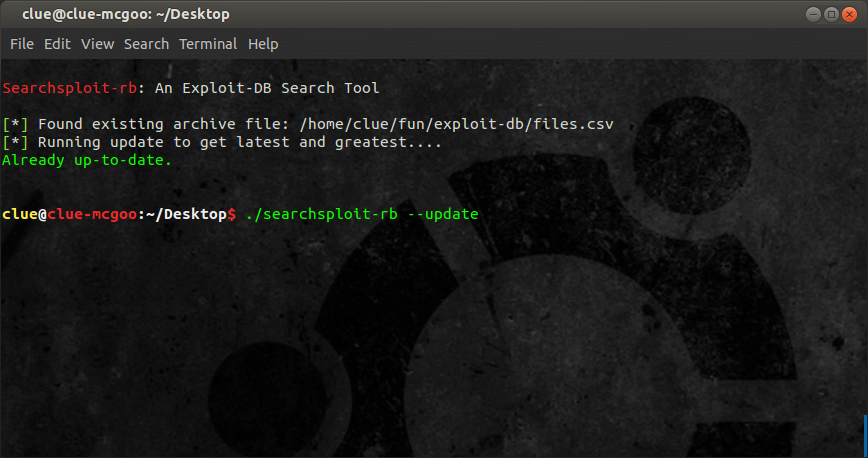Click the 'Found existing archive file' line
This screenshot has width=868, height=458.
click(x=308, y=124)
